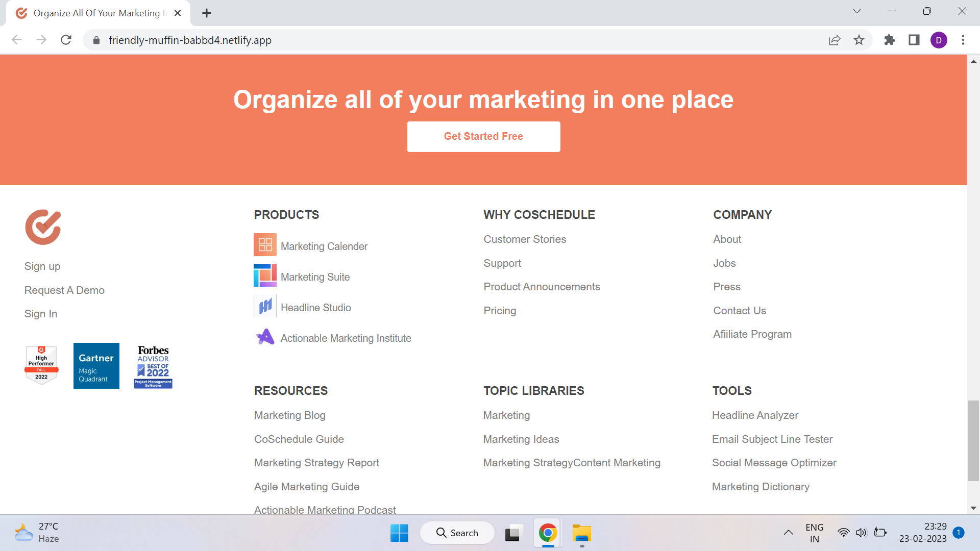
Task: Click the Marketing Suite colorful icon
Action: (x=265, y=275)
